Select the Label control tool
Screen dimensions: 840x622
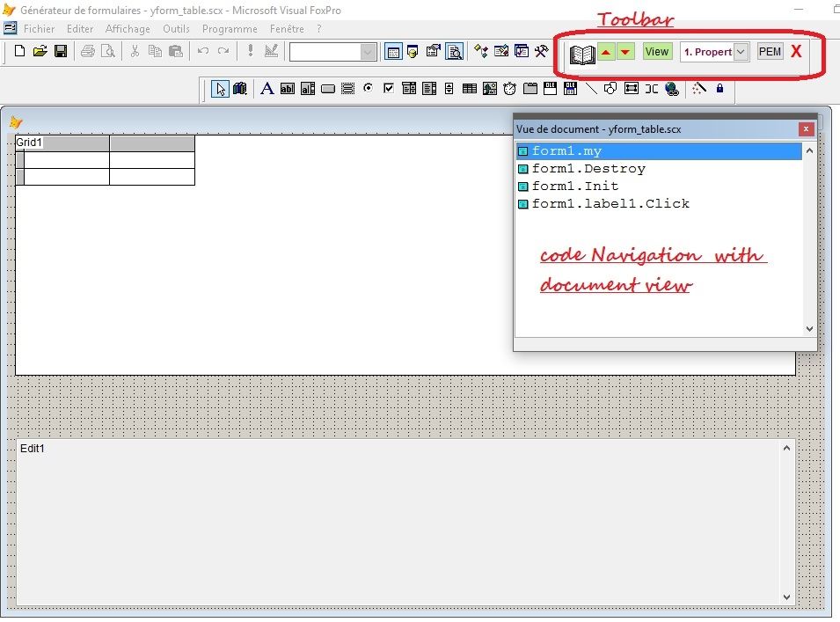pos(267,88)
